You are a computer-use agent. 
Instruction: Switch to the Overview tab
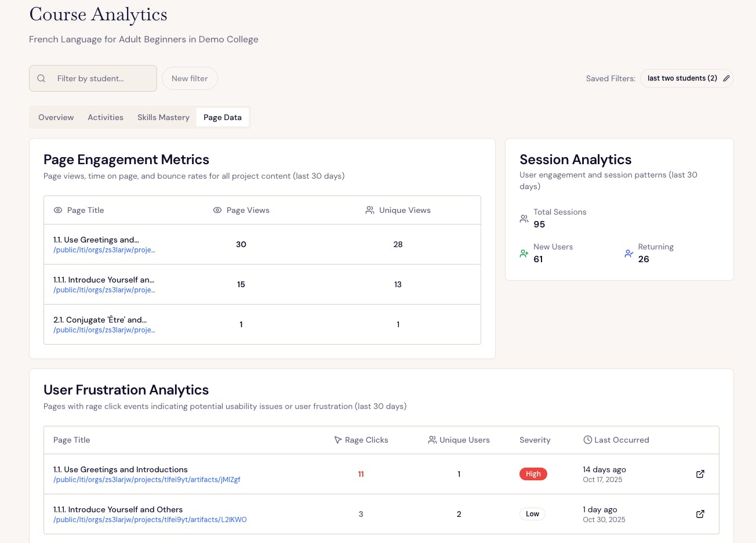(56, 117)
